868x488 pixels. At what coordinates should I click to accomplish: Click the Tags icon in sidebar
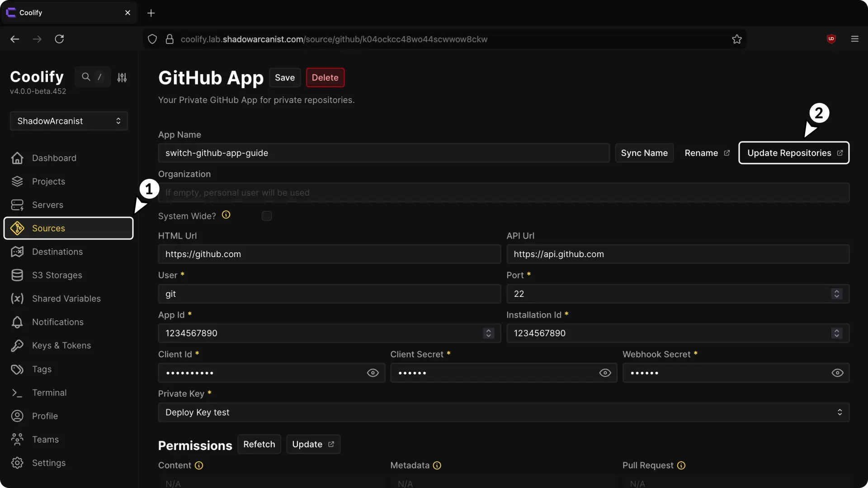17,369
